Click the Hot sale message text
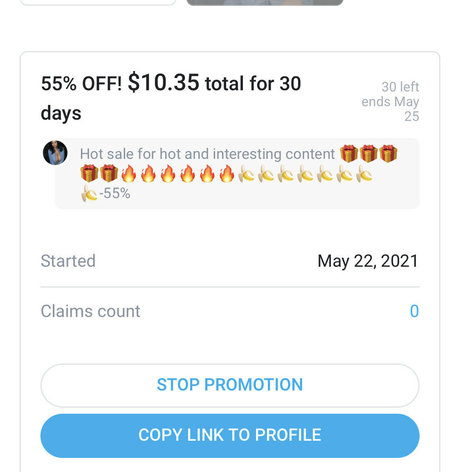This screenshot has height=472, width=460. [207, 154]
